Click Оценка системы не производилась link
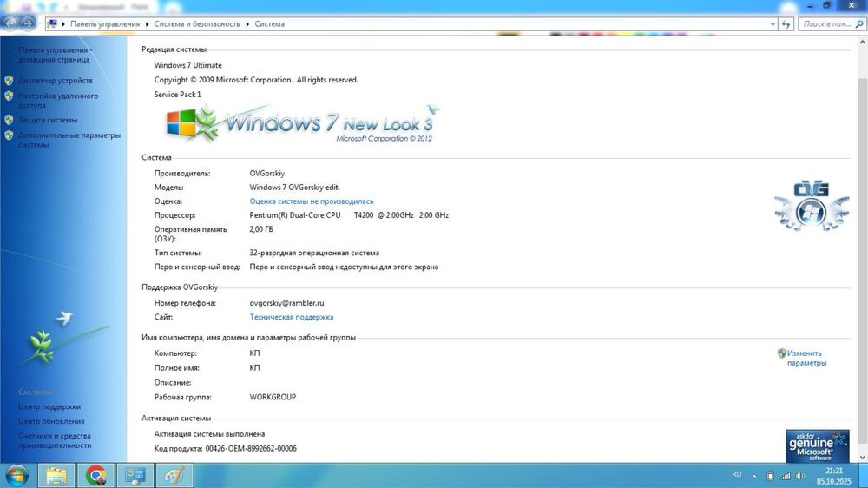This screenshot has height=488, width=868. point(311,201)
